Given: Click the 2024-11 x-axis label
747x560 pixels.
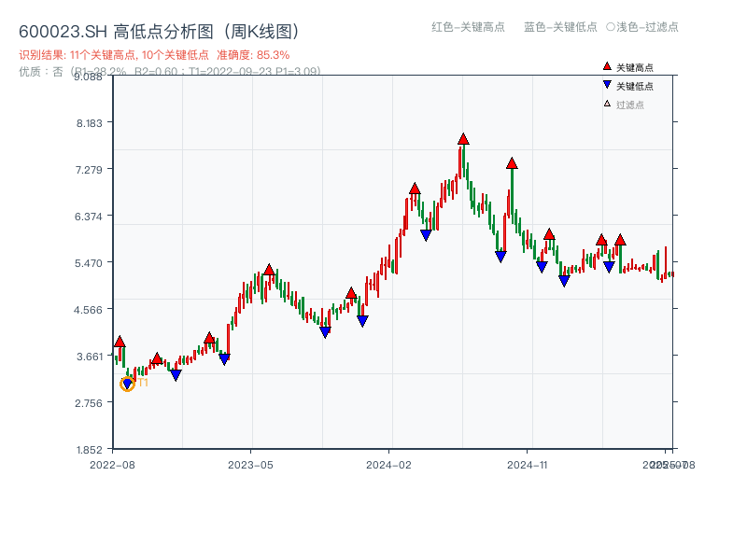Looking at the screenshot, I should (x=528, y=465).
